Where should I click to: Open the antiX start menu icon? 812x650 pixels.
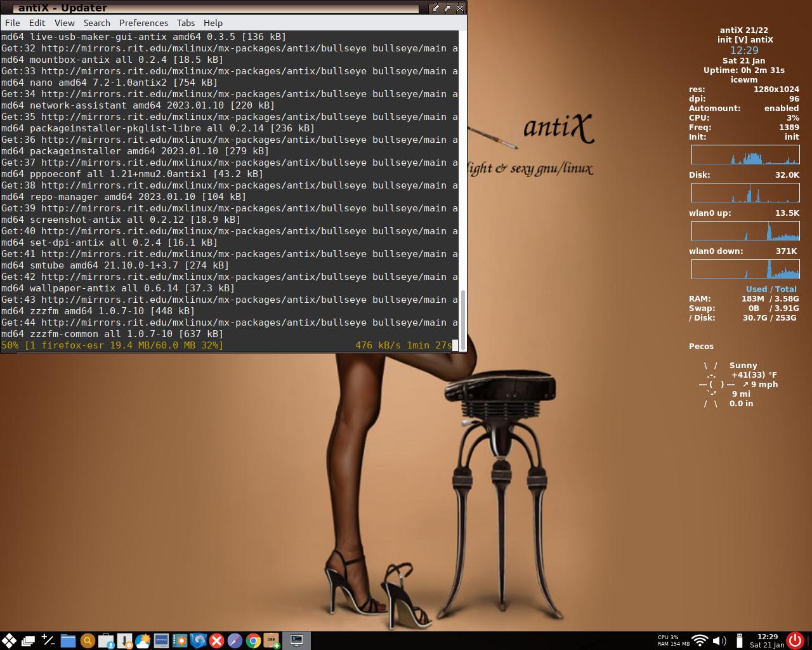(9, 640)
